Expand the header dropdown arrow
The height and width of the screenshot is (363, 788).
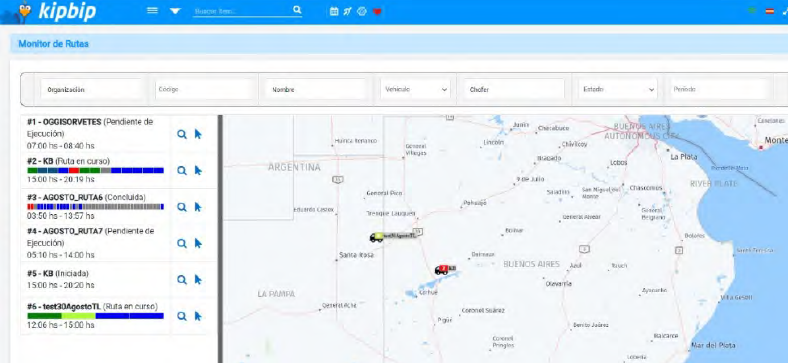[x=175, y=11]
